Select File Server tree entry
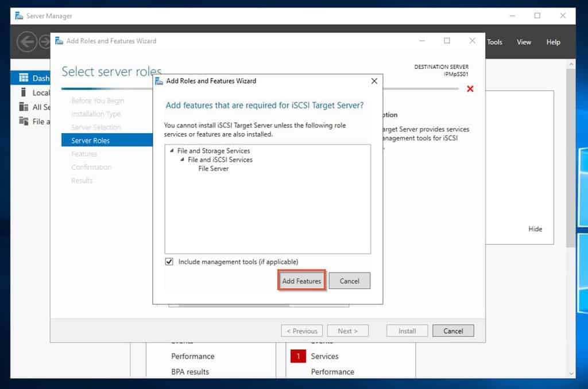588x389 pixels. (214, 169)
